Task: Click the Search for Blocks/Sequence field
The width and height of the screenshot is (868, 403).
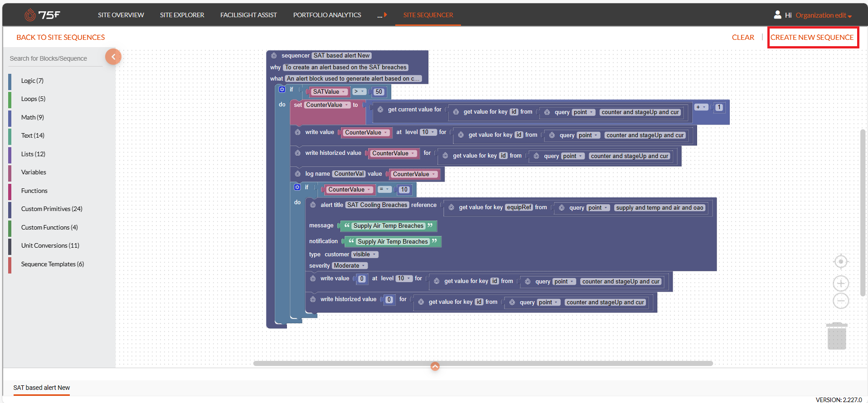Action: point(55,58)
